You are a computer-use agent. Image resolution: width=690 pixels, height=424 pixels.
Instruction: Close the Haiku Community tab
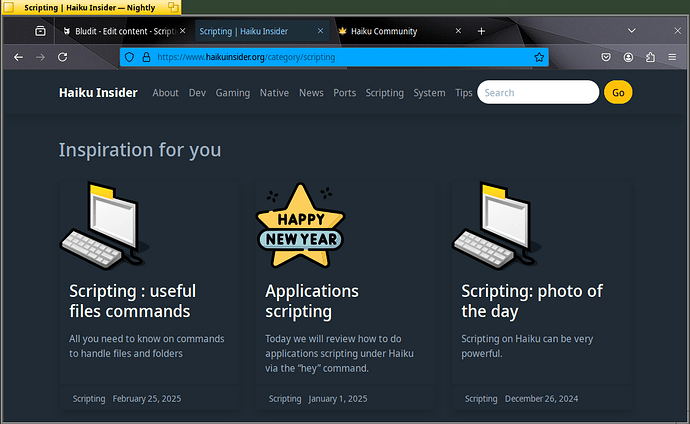(458, 31)
